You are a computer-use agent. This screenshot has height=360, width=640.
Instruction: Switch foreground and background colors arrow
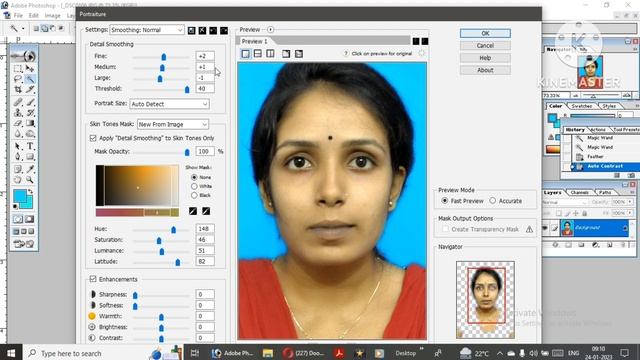(x=30, y=191)
